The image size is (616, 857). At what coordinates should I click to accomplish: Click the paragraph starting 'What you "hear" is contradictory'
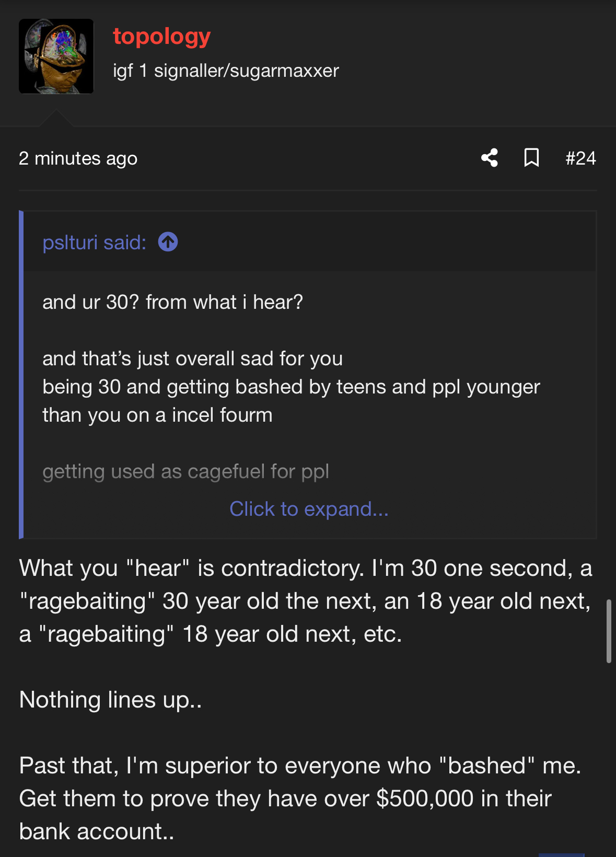pos(305,601)
